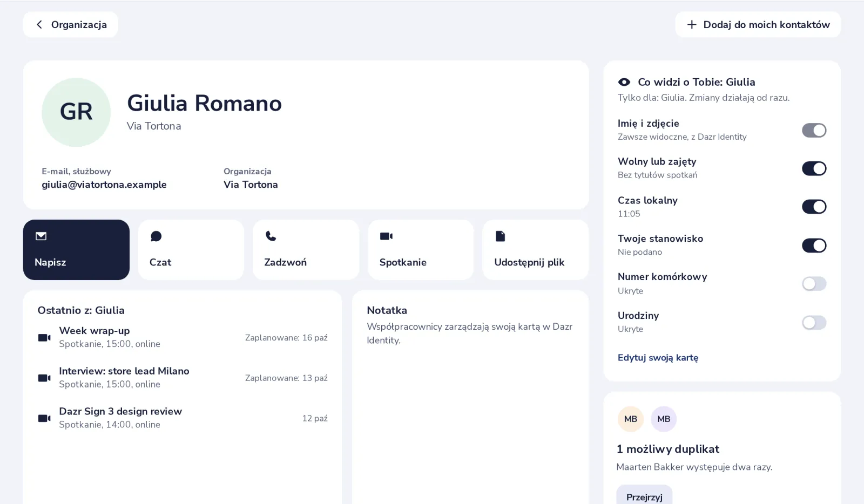The height and width of the screenshot is (504, 864).
Task: Enable the Numer komórkowy toggle
Action: pyautogui.click(x=814, y=284)
